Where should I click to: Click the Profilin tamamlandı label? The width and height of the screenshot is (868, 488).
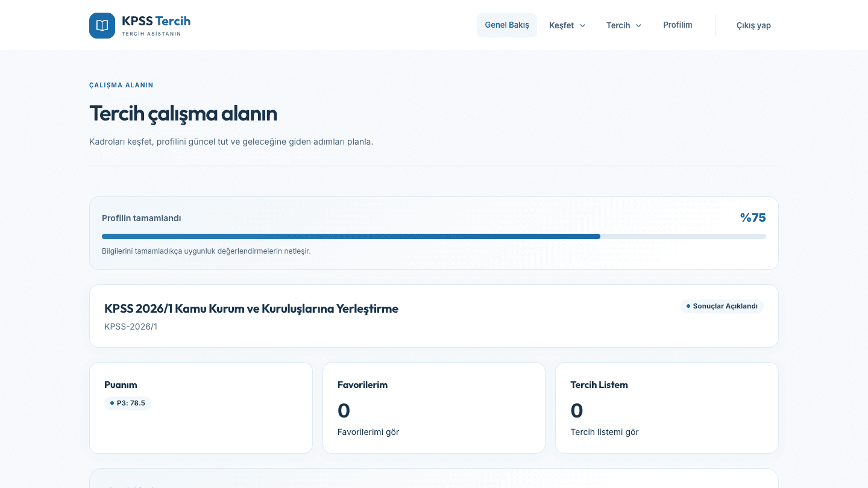pos(142,218)
